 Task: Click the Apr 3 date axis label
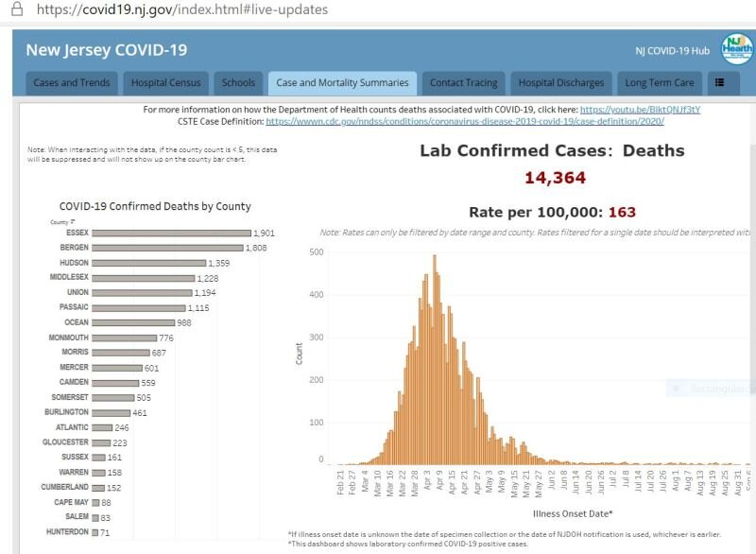pyautogui.click(x=427, y=480)
